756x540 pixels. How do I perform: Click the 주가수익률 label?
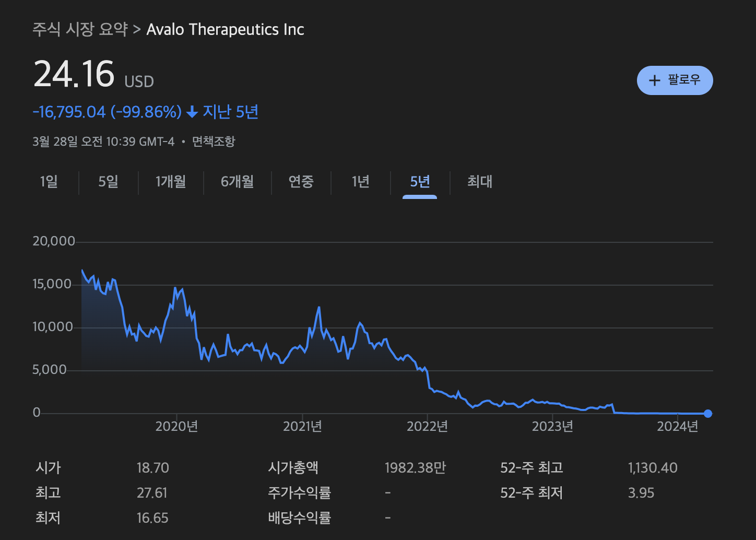tap(299, 493)
